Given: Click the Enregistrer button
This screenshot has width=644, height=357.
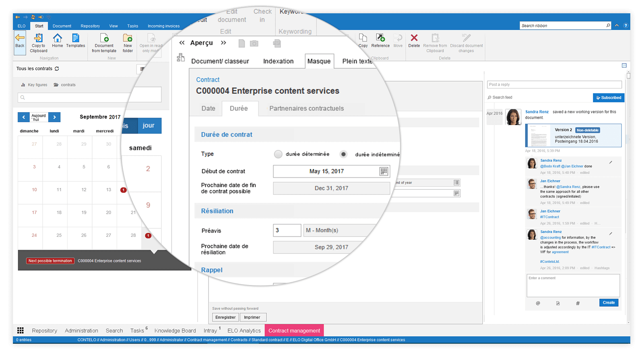Looking at the screenshot, I should coord(225,317).
